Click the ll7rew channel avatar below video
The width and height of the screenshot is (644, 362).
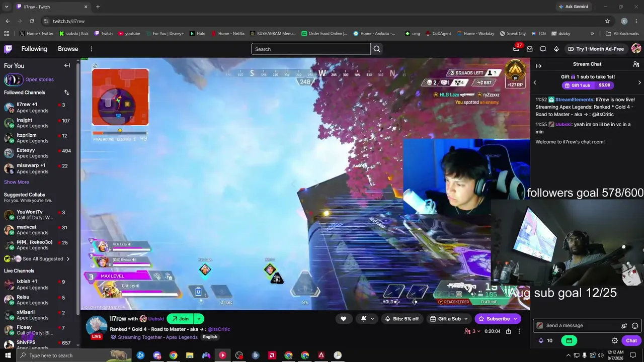coord(96,326)
